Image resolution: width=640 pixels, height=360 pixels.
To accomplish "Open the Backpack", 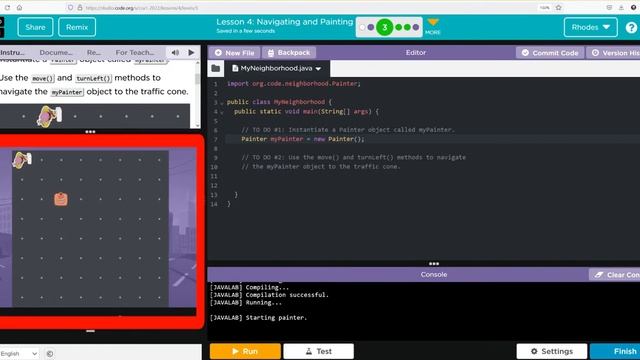I will tap(289, 53).
